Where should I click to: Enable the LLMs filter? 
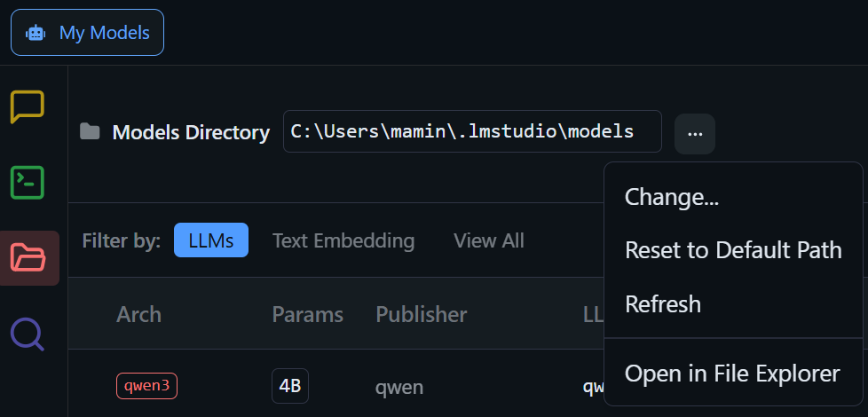(x=211, y=240)
